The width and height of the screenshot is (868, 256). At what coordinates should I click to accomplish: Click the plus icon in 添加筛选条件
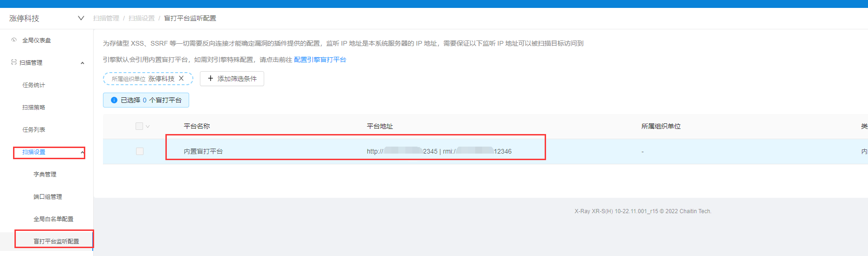point(211,79)
